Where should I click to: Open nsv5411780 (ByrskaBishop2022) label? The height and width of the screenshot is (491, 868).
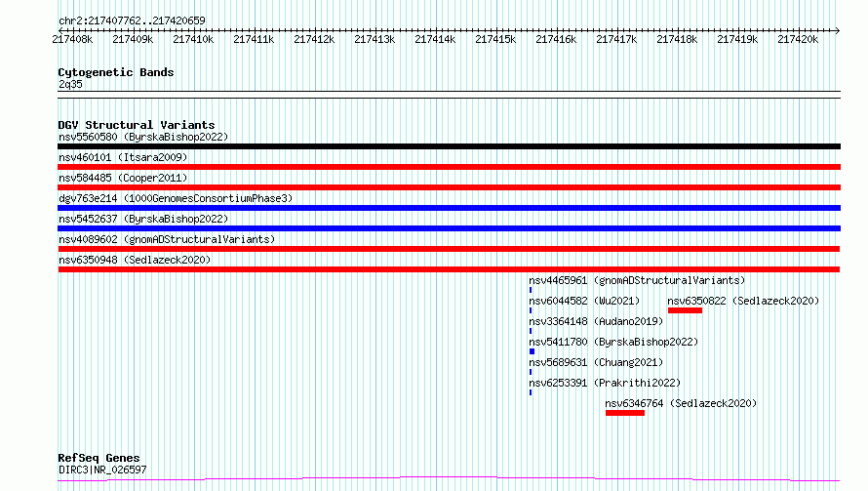pos(613,342)
